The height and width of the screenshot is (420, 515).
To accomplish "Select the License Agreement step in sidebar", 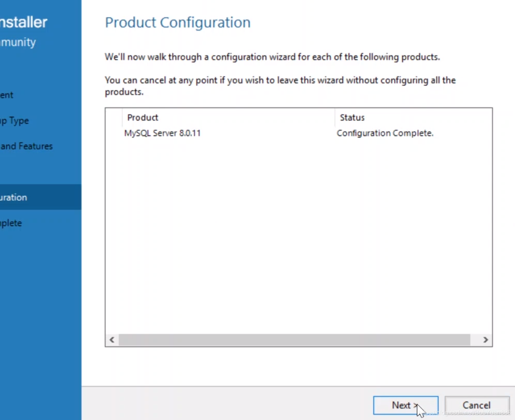I will [x=40, y=95].
